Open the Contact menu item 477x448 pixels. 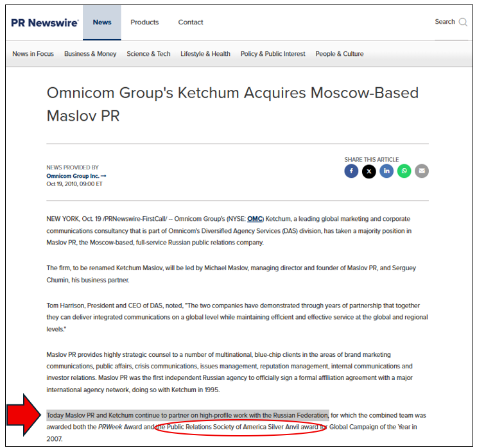[191, 22]
